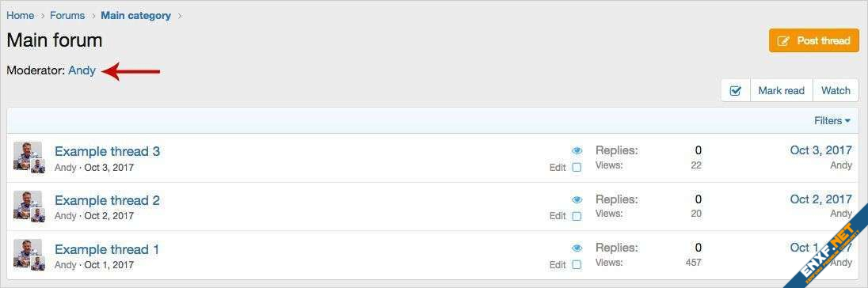Click the select-all checkmark icon beside Mark read

pos(736,91)
